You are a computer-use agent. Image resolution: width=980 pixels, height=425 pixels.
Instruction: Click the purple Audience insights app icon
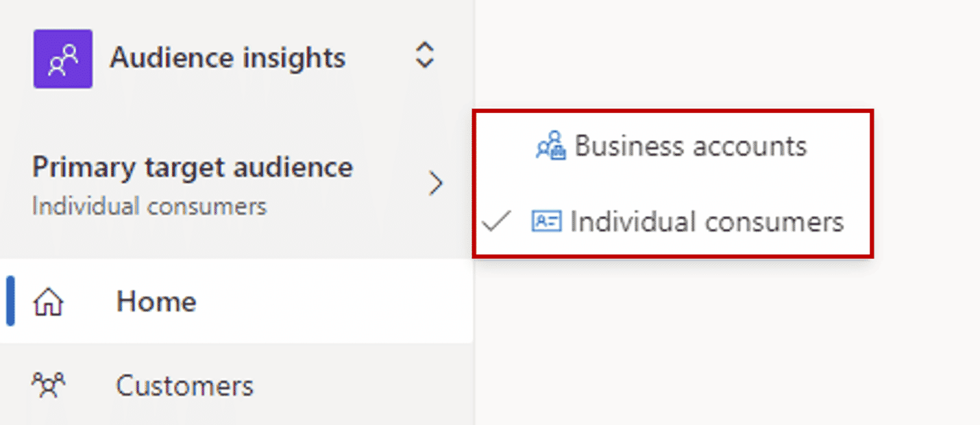coord(63,59)
